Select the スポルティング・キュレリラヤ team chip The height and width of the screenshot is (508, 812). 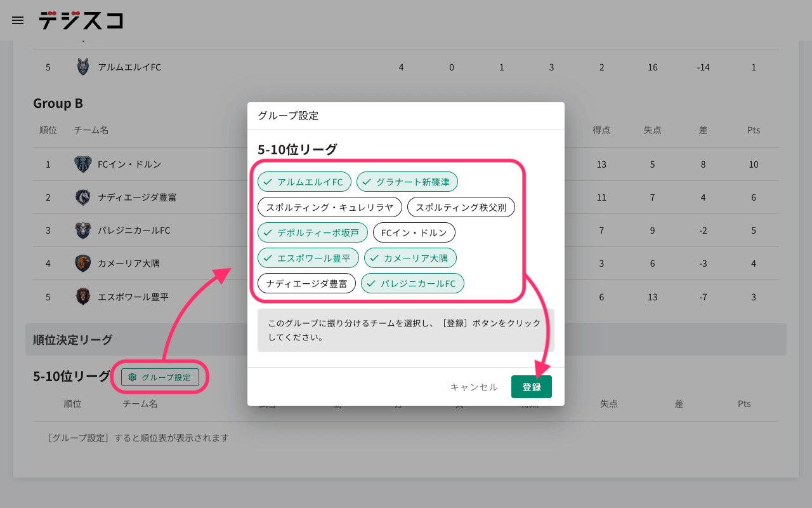329,207
